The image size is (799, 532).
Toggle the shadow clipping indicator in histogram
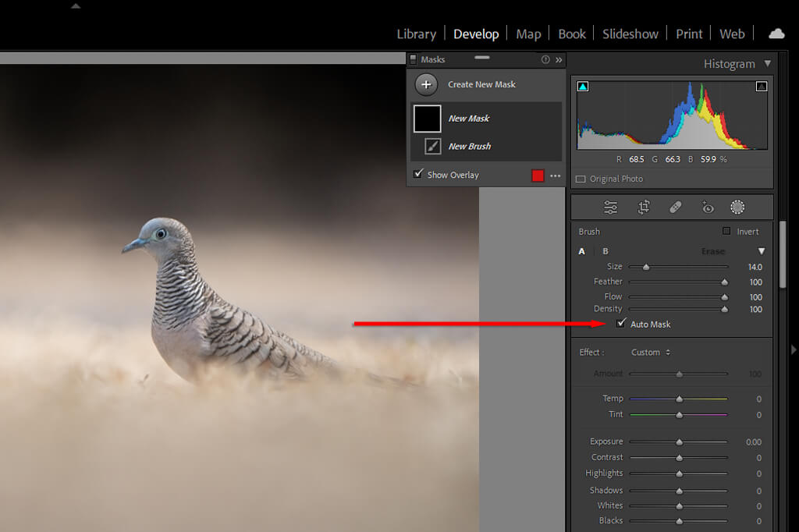click(x=583, y=87)
